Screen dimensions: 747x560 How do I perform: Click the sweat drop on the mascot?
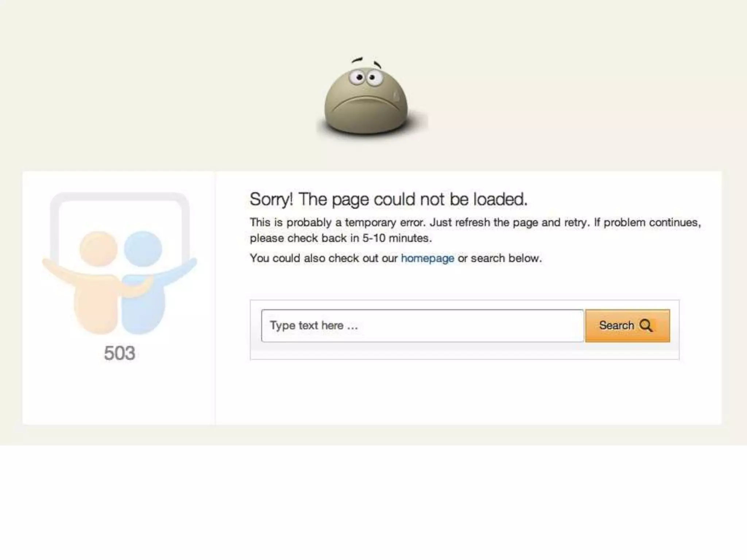pyautogui.click(x=396, y=96)
